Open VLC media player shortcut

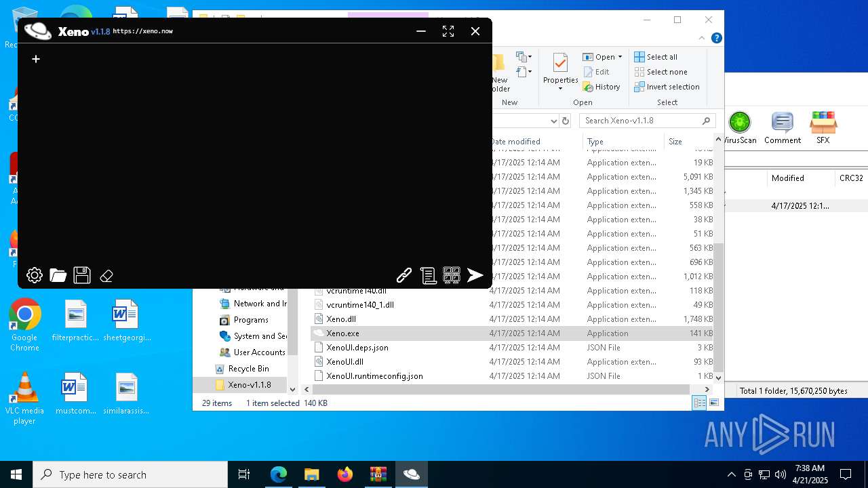pos(24,399)
